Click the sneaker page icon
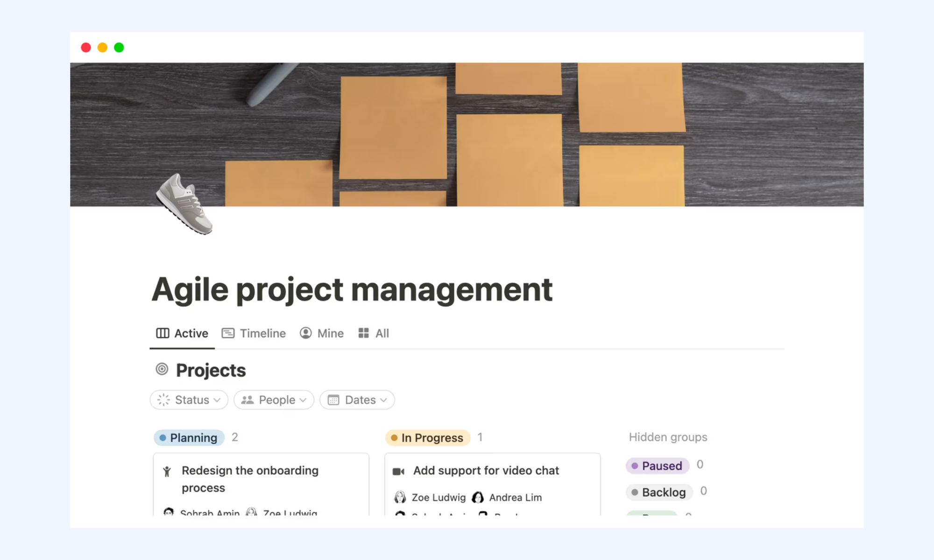The image size is (934, 560). pyautogui.click(x=184, y=203)
